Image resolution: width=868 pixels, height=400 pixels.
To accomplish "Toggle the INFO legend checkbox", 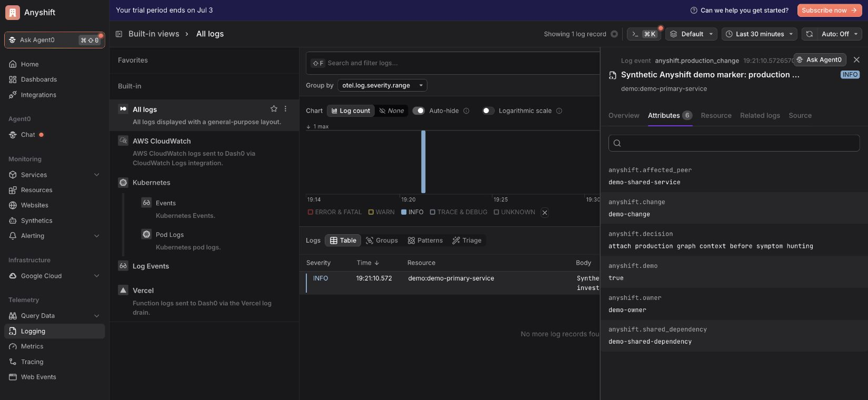I will [404, 212].
